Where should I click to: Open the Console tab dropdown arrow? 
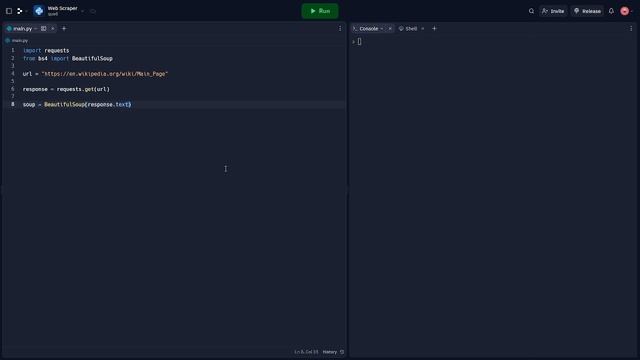click(x=382, y=29)
